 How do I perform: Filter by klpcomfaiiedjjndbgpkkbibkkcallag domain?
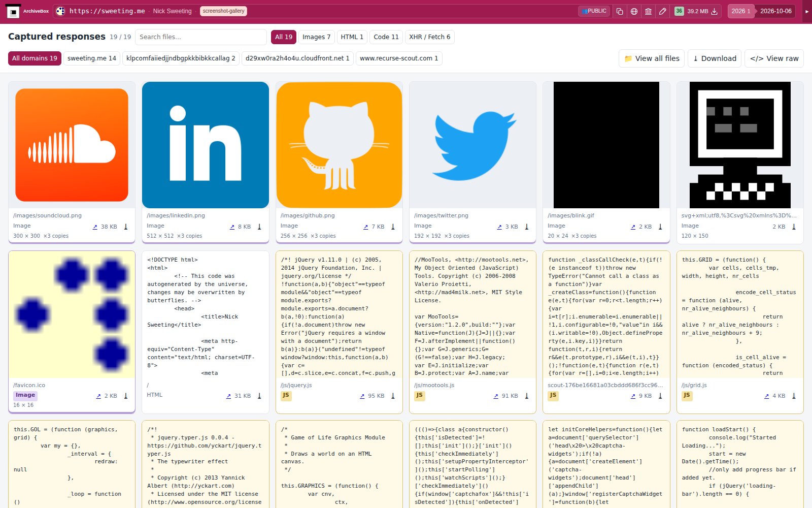pos(181,58)
